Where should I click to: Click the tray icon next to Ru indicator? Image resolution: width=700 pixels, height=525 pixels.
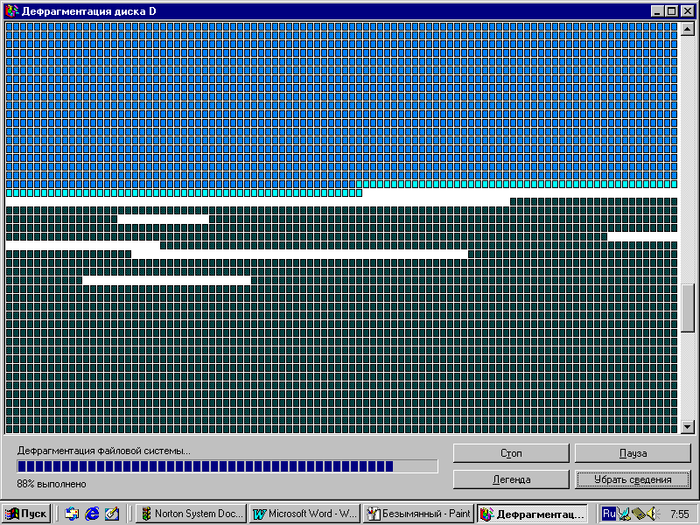pos(625,513)
